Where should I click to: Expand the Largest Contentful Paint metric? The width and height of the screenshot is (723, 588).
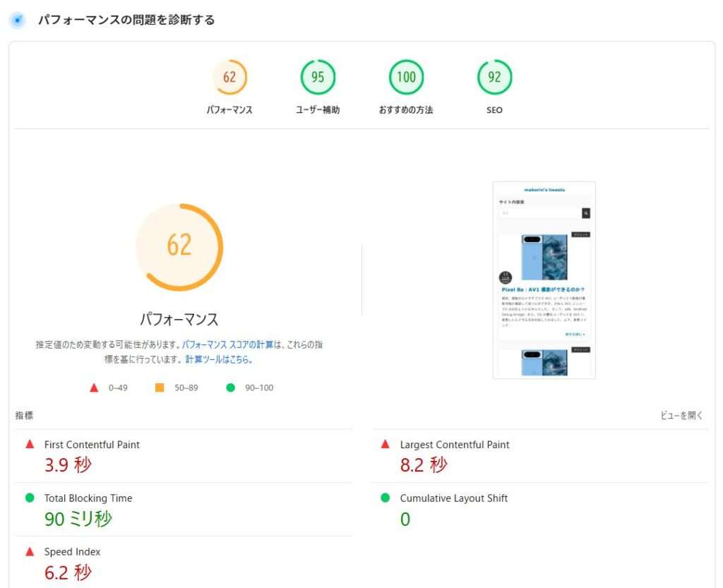coord(454,445)
